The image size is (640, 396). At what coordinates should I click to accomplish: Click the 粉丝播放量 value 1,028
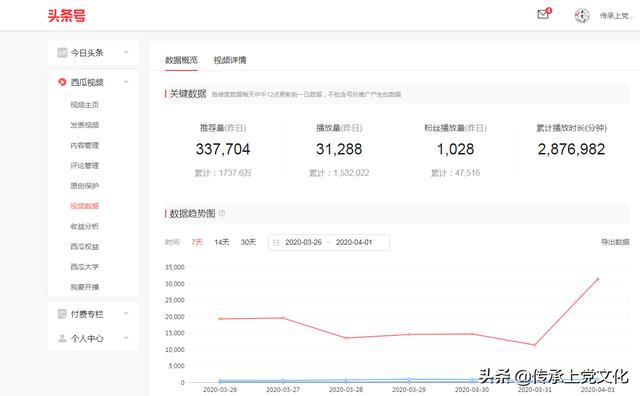click(456, 149)
